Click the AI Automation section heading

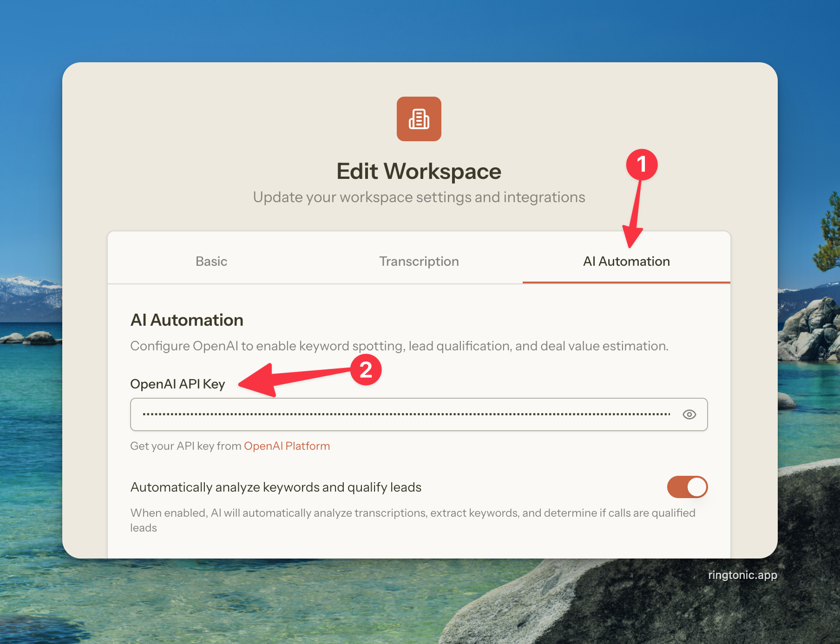click(x=187, y=320)
